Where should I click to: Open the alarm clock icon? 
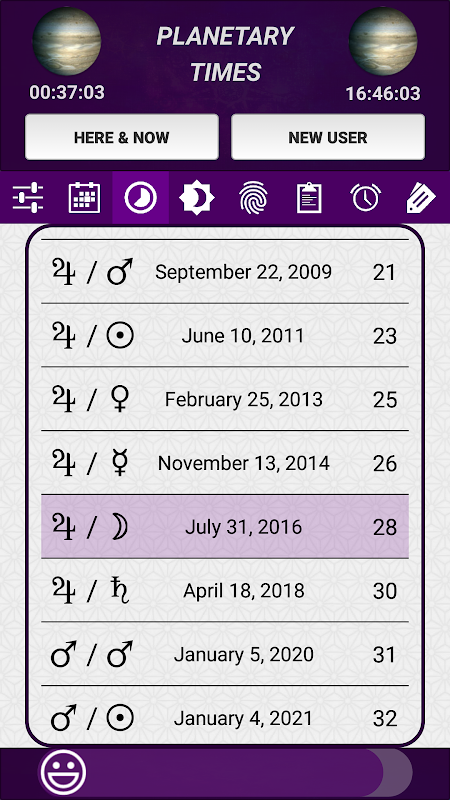click(x=365, y=197)
